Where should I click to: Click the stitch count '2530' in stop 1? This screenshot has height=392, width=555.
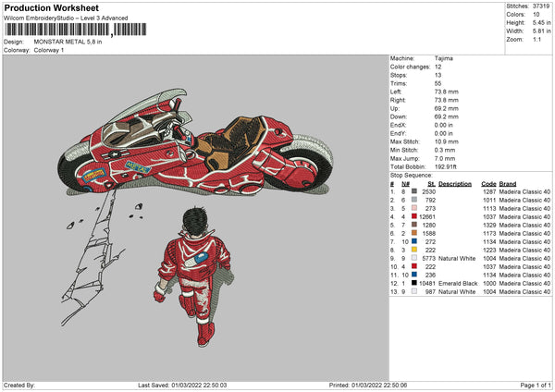point(428,191)
